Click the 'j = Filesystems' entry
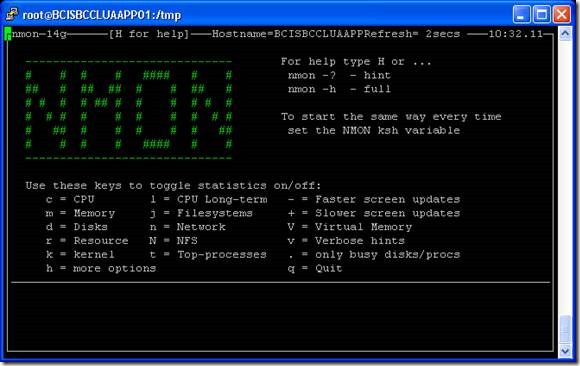580x366 pixels. (x=202, y=213)
